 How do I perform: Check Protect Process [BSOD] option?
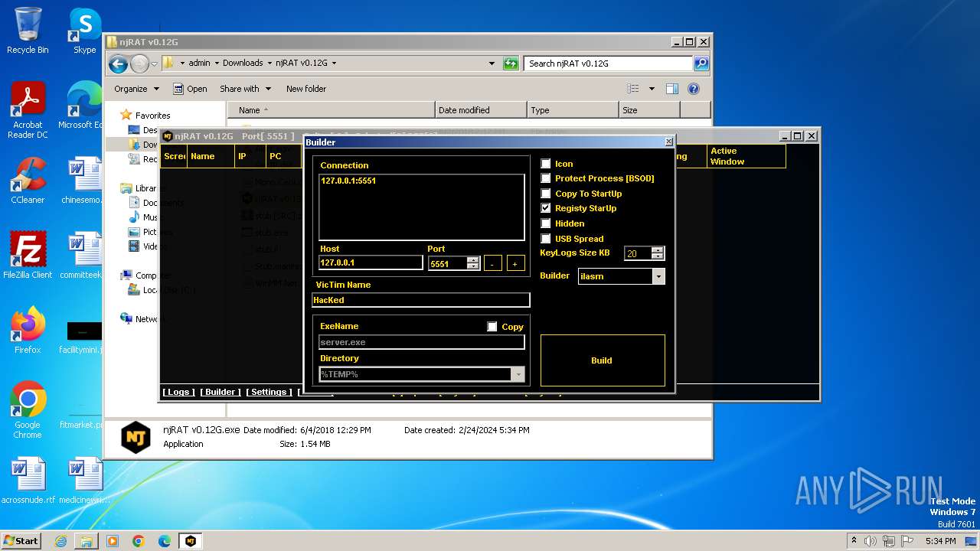(x=546, y=178)
